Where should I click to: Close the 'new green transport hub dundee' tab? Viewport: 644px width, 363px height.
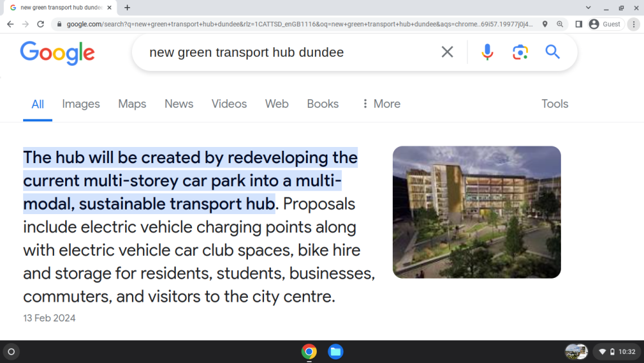point(109,7)
